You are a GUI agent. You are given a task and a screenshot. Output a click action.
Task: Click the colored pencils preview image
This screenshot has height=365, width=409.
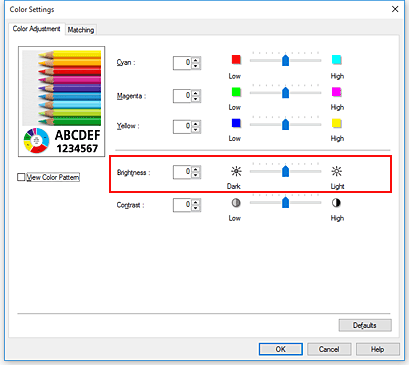62,88
